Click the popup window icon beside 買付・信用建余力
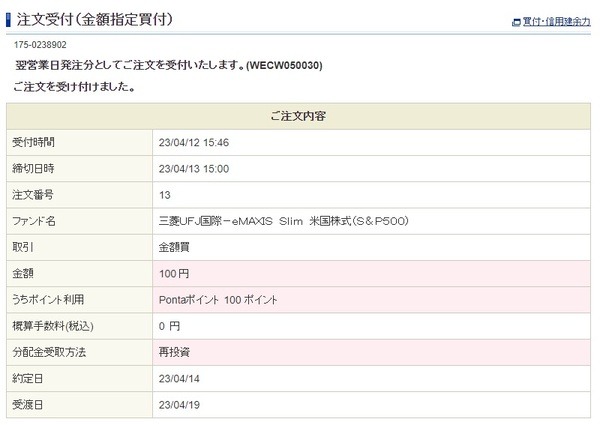The image size is (600, 425). coord(515,22)
